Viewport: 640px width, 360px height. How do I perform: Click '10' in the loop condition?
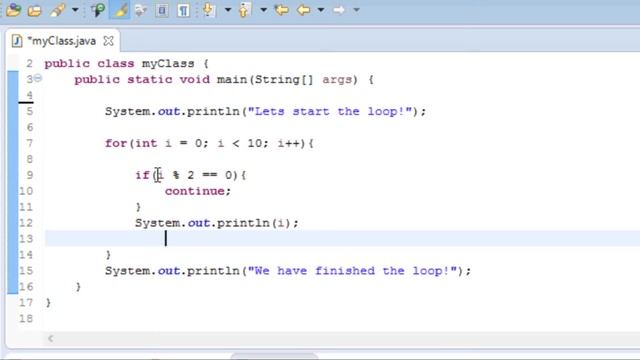click(255, 143)
